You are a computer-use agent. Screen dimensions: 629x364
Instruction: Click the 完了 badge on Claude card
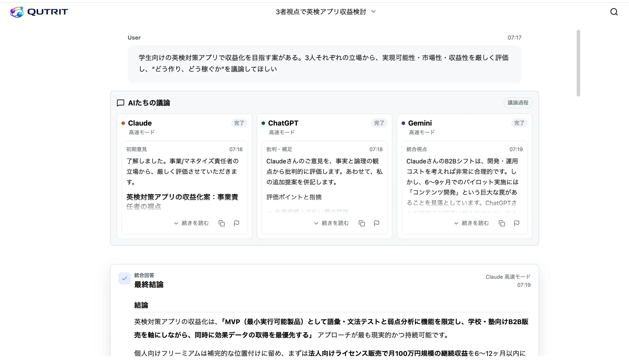(239, 123)
